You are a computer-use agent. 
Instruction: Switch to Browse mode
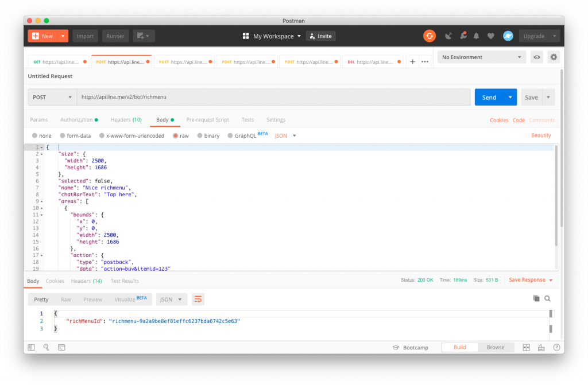pyautogui.click(x=496, y=348)
